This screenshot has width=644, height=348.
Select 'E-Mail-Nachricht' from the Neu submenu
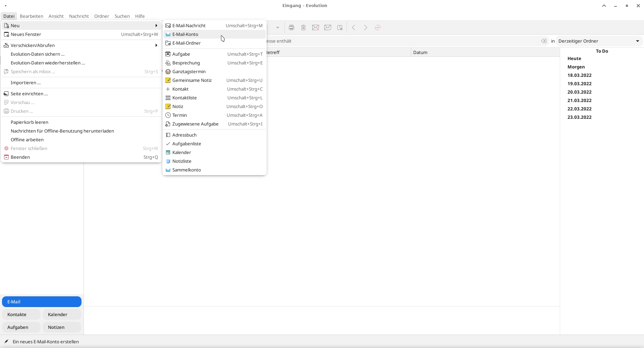click(214, 26)
